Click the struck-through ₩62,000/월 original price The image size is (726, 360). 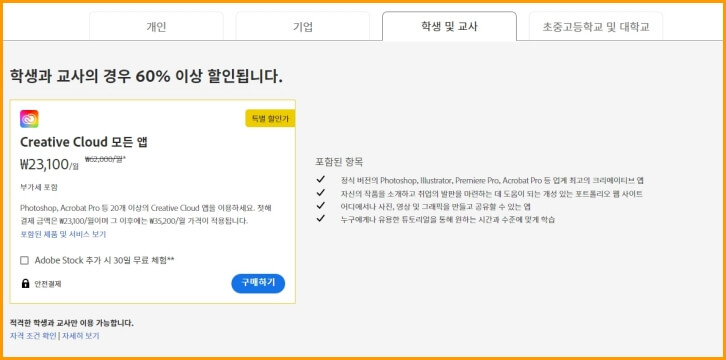point(105,159)
